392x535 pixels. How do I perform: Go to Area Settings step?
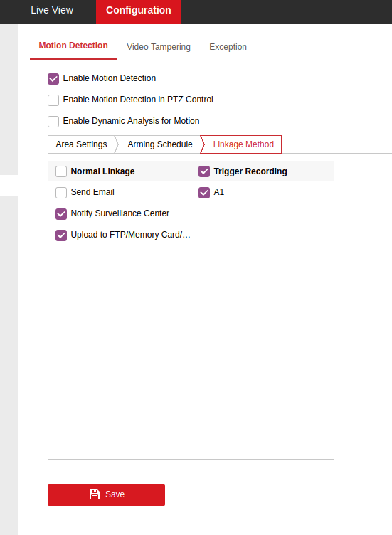click(x=81, y=144)
